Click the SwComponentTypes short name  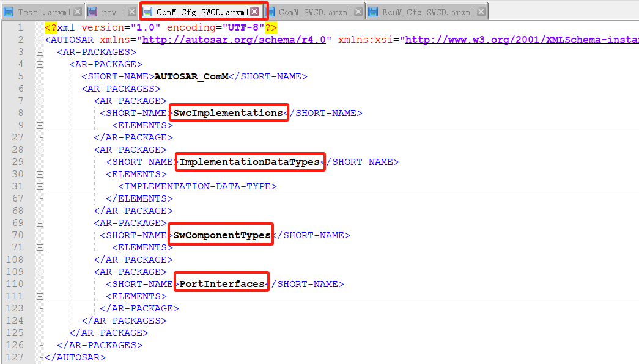(222, 235)
